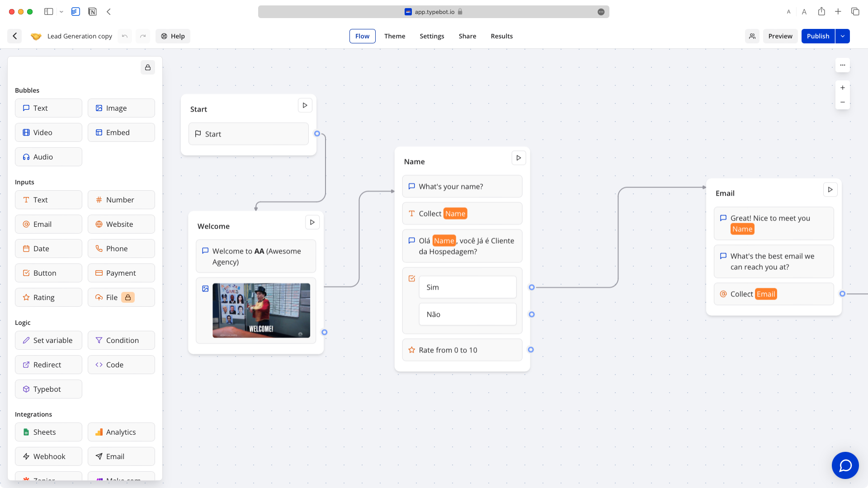
Task: Expand the dropdown arrow next to Publish button
Action: 842,36
